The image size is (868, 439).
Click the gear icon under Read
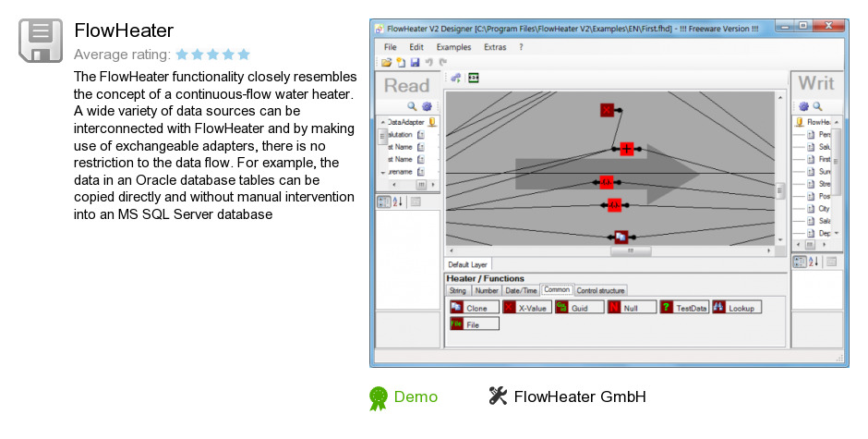427,106
